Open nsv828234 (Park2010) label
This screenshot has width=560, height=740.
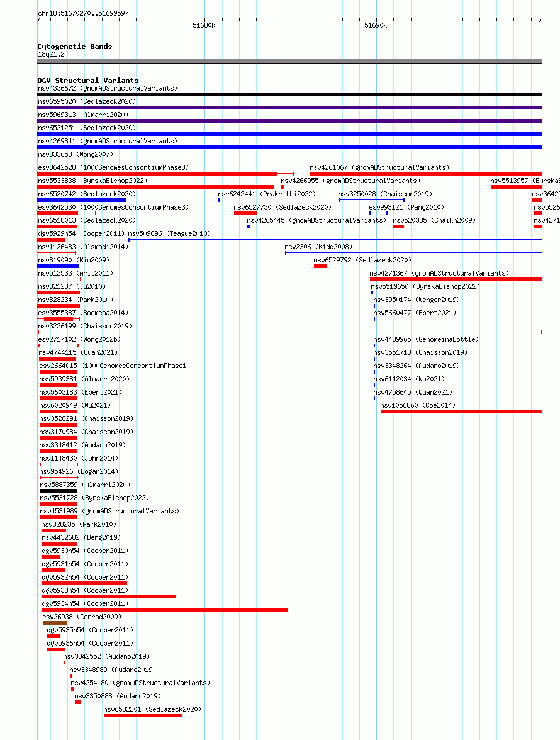[x=76, y=300]
